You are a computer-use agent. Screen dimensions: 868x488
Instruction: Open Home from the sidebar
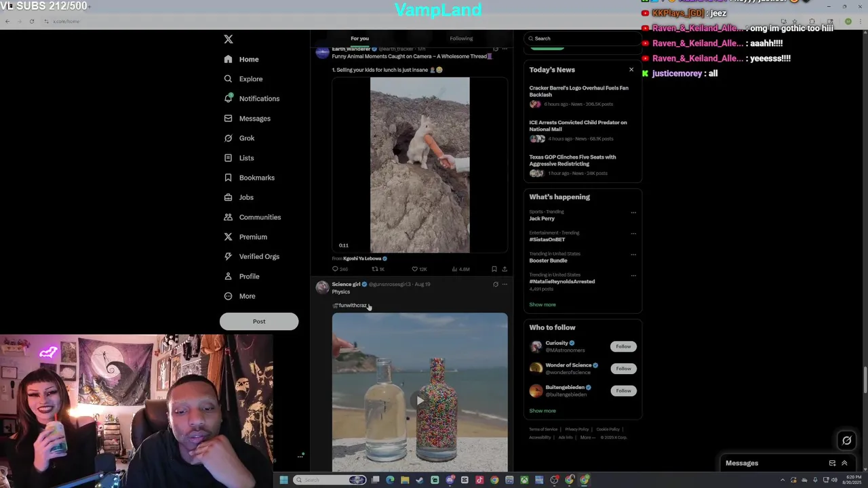point(241,59)
